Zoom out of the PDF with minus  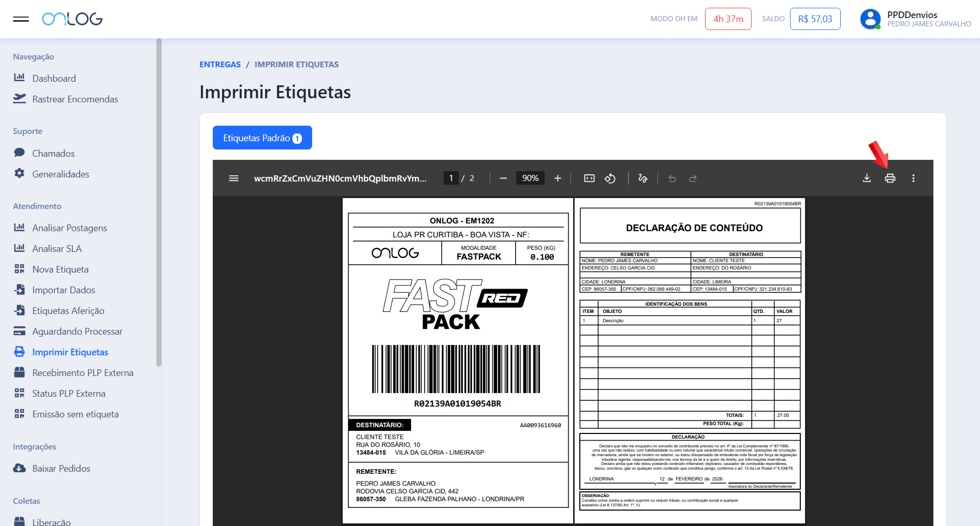pos(503,178)
